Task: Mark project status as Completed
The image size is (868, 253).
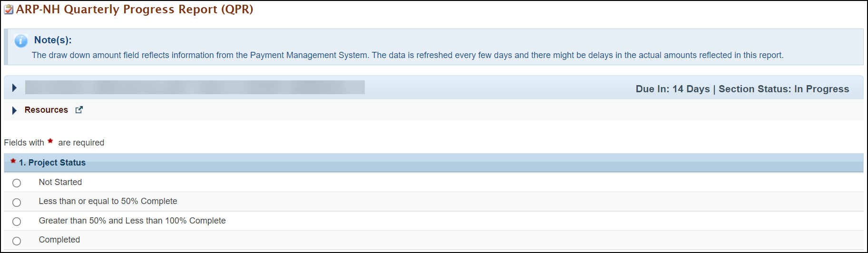Action: [x=17, y=241]
